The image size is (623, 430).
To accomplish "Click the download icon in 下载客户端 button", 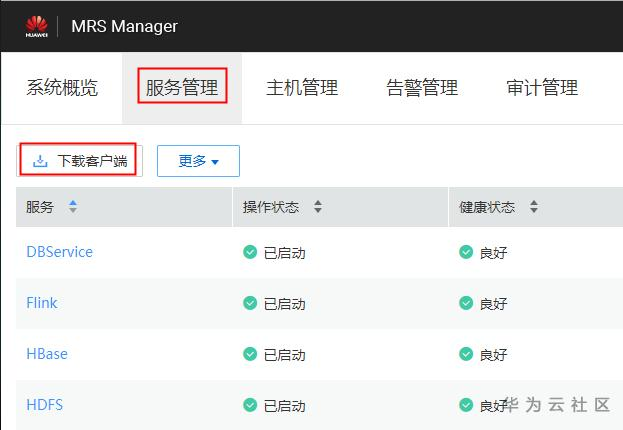I will (x=41, y=161).
